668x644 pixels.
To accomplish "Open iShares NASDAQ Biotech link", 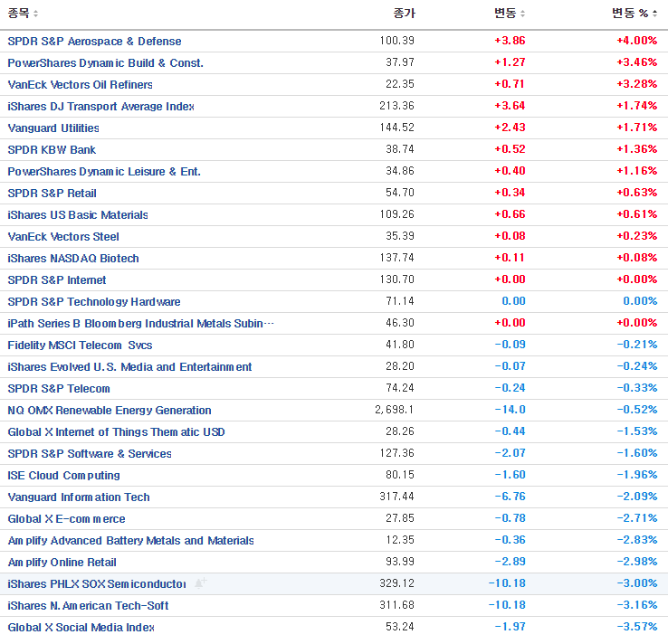I will click(x=73, y=259).
